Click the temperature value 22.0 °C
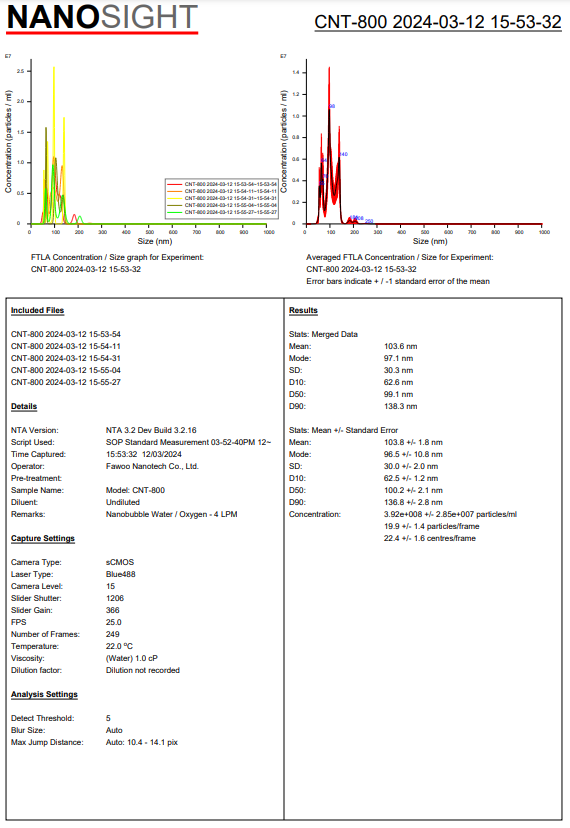The height and width of the screenshot is (828, 570). [x=119, y=646]
